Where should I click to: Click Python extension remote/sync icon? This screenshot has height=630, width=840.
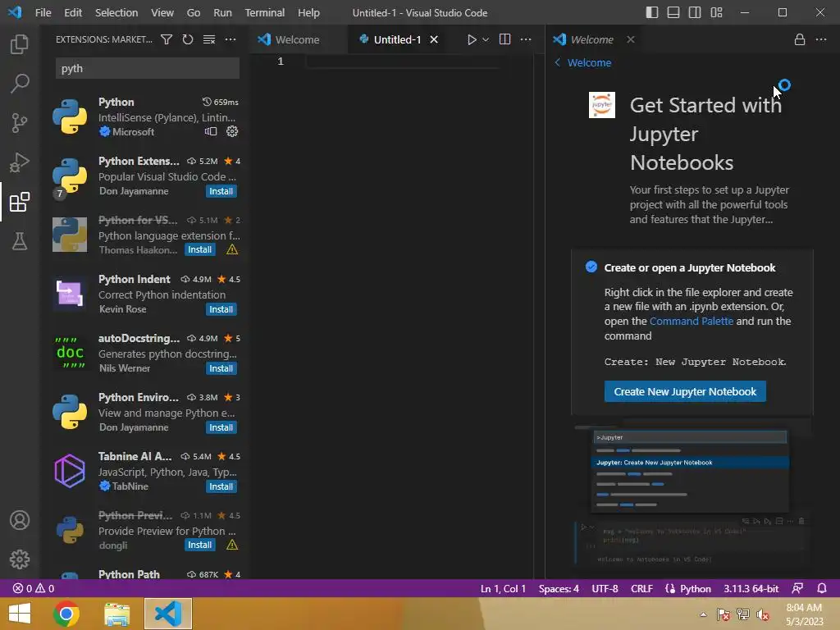(x=211, y=131)
